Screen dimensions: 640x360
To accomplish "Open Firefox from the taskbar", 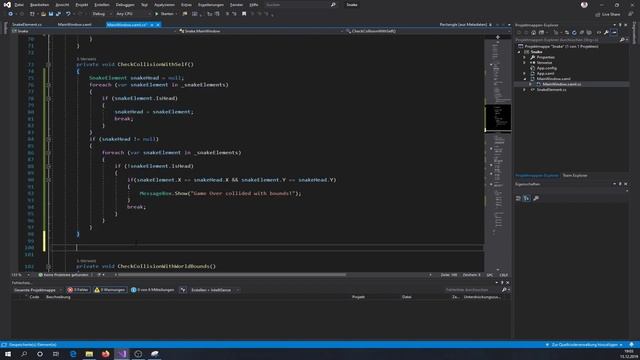I will [x=105, y=354].
